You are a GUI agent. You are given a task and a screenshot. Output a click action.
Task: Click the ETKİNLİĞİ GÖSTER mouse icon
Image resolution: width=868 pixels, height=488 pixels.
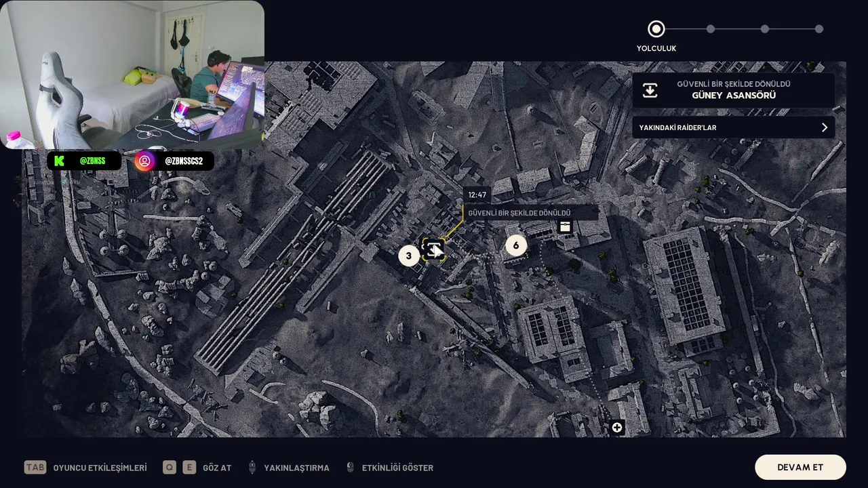coord(350,467)
